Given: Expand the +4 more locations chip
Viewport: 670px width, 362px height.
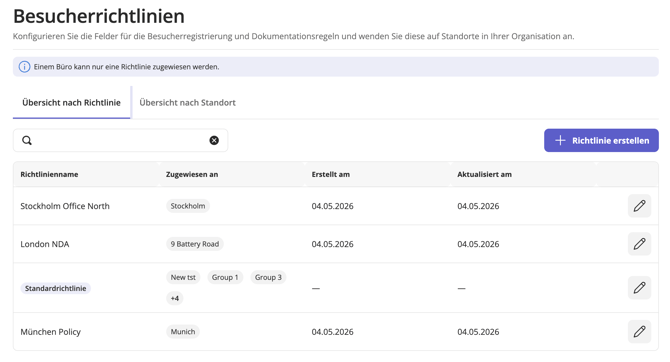Looking at the screenshot, I should [x=175, y=298].
